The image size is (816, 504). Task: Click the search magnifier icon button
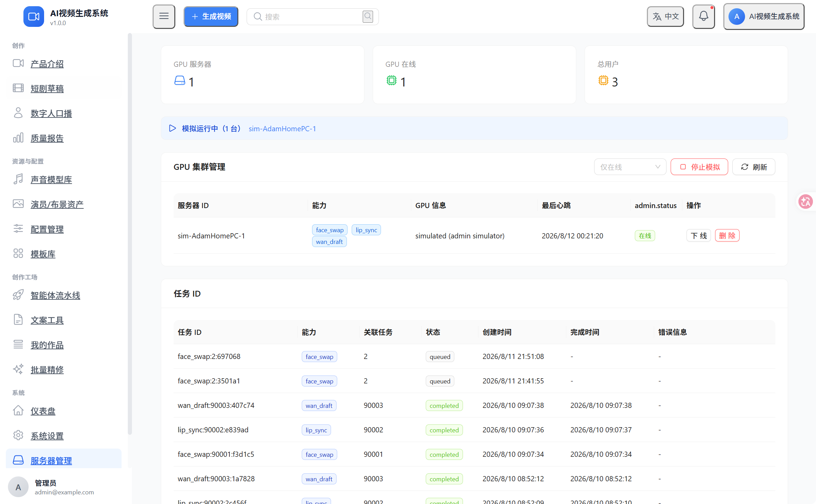[368, 16]
